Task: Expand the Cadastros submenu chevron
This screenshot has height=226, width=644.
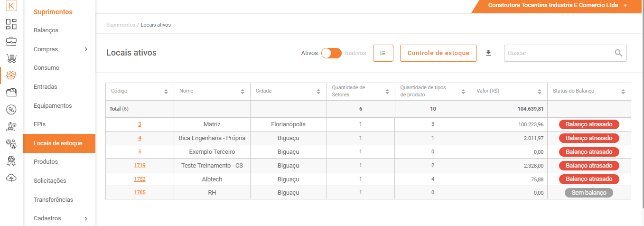Action: coord(86,218)
